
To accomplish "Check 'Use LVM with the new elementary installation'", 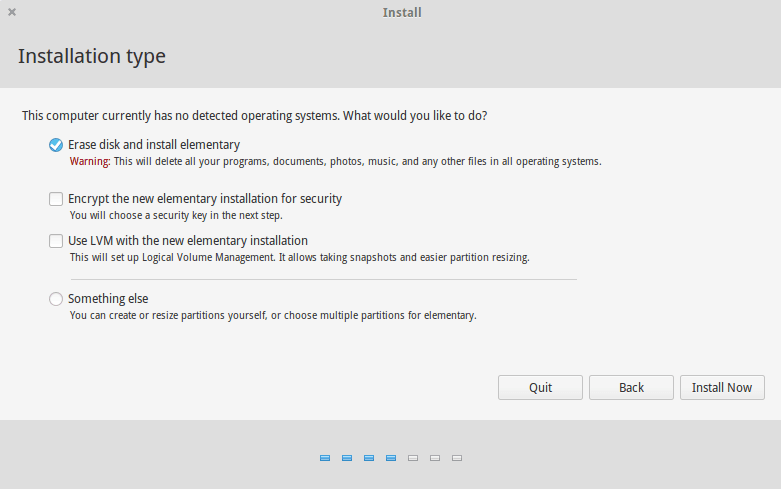I will (56, 241).
